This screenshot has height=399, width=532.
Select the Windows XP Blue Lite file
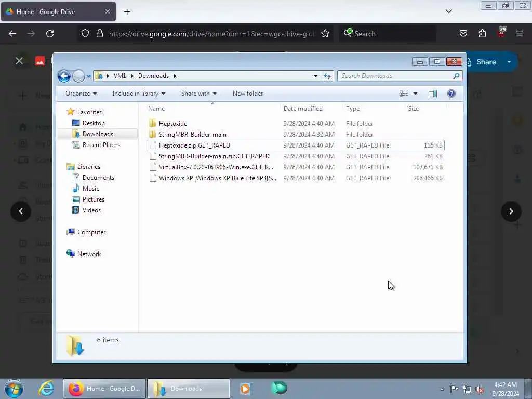(x=295, y=178)
